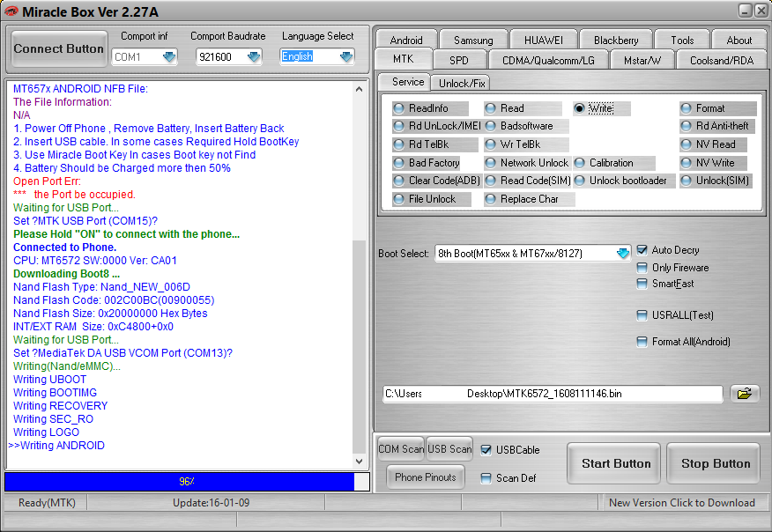Viewport: 772px width, 532px height.
Task: Enable the SmartFast checkbox
Action: (x=642, y=284)
